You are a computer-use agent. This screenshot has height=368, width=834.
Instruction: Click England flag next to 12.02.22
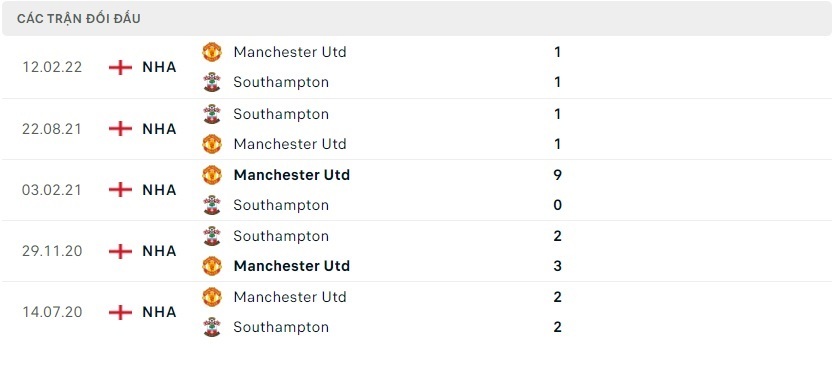click(120, 68)
